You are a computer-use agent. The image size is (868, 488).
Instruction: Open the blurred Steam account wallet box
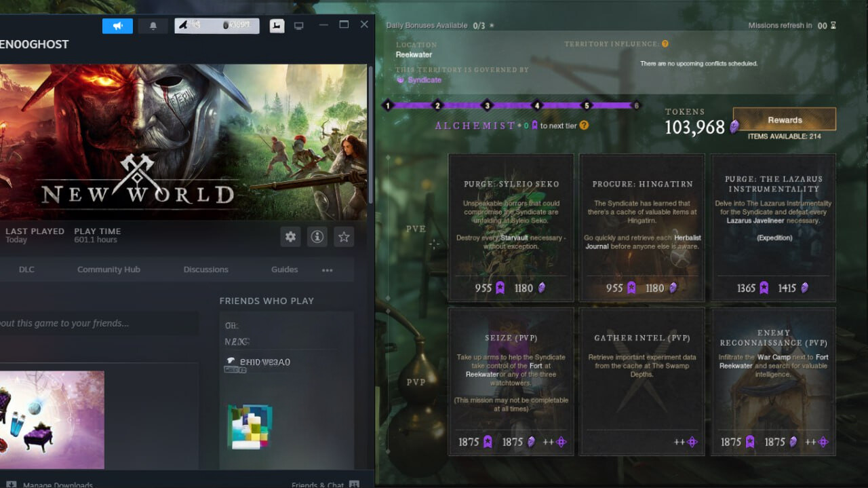click(217, 26)
